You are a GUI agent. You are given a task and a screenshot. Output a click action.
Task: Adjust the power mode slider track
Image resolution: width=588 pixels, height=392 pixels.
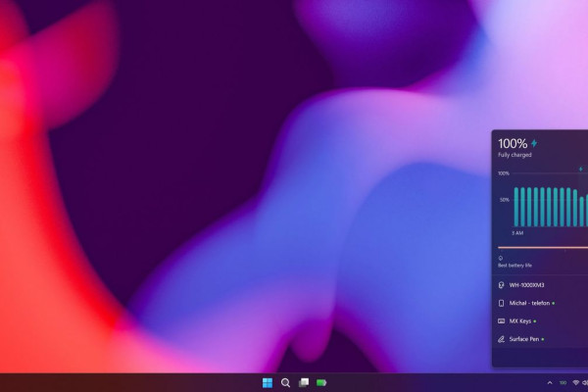click(x=543, y=248)
